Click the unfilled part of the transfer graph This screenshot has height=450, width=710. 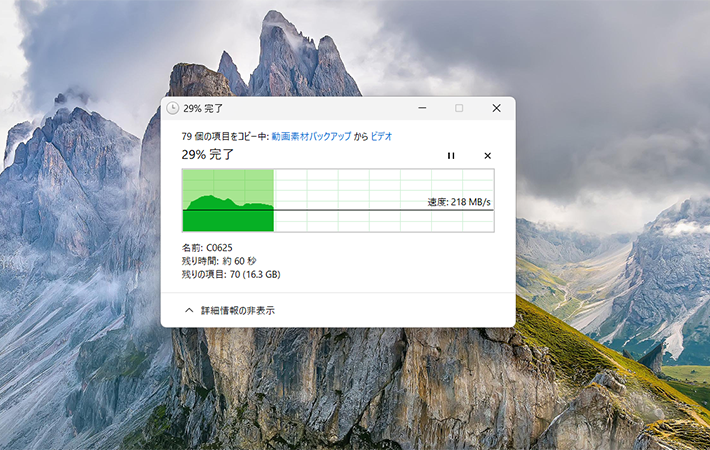pos(384,200)
